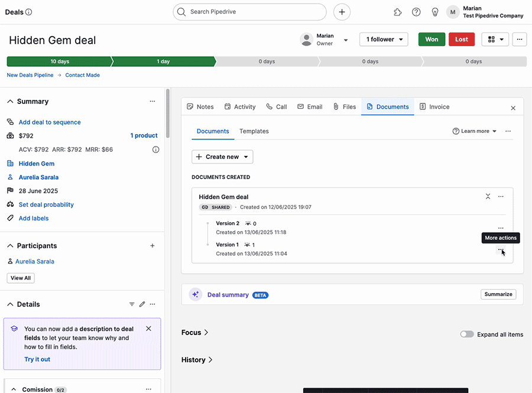Open Hidden Gem organization link
Viewport: 532px width, 393px height.
(36, 164)
